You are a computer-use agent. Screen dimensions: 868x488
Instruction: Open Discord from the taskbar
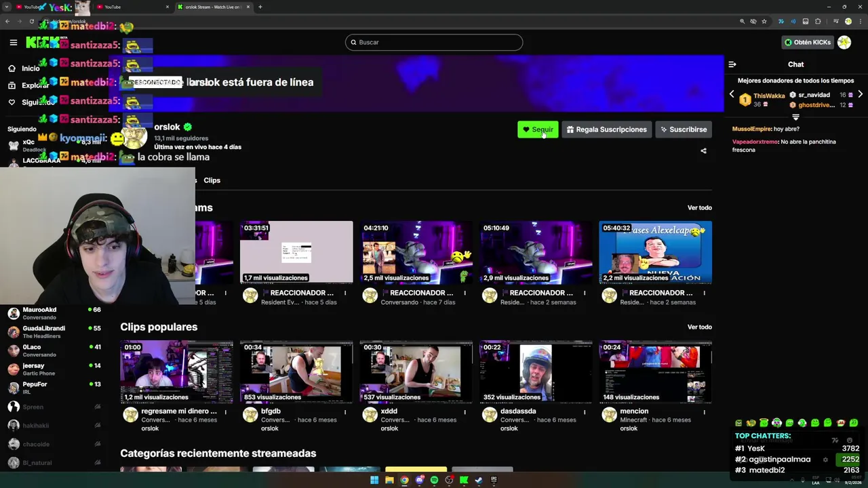(x=419, y=481)
